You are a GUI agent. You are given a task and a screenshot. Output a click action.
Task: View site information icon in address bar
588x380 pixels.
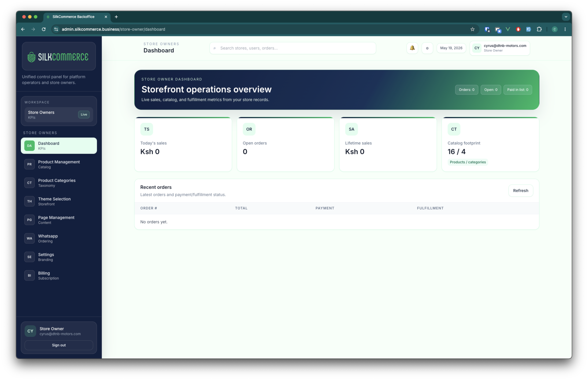(x=56, y=29)
